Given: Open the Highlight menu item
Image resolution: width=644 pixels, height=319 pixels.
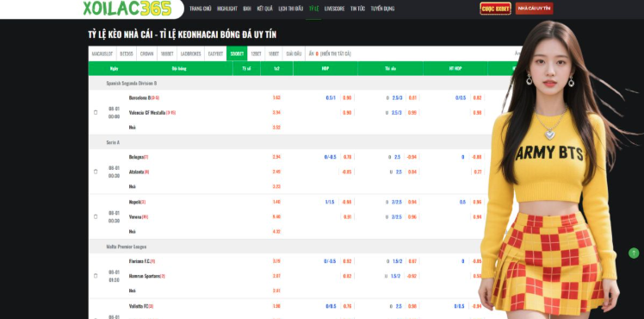Looking at the screenshot, I should click(x=227, y=9).
